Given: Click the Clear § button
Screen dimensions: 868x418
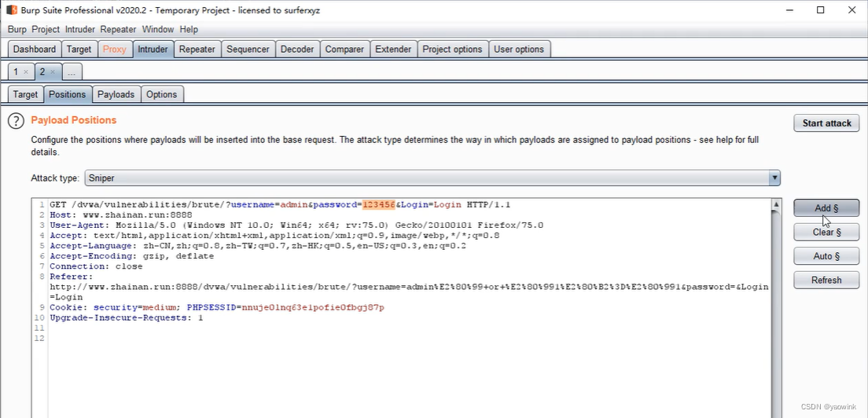Looking at the screenshot, I should pyautogui.click(x=826, y=233).
